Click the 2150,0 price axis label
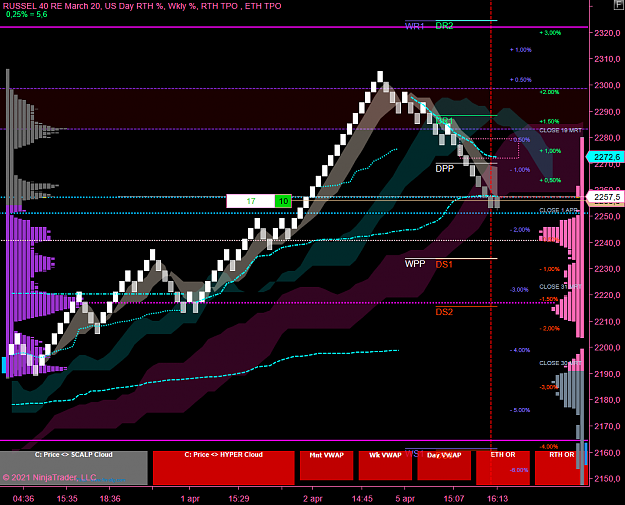 pyautogui.click(x=607, y=479)
